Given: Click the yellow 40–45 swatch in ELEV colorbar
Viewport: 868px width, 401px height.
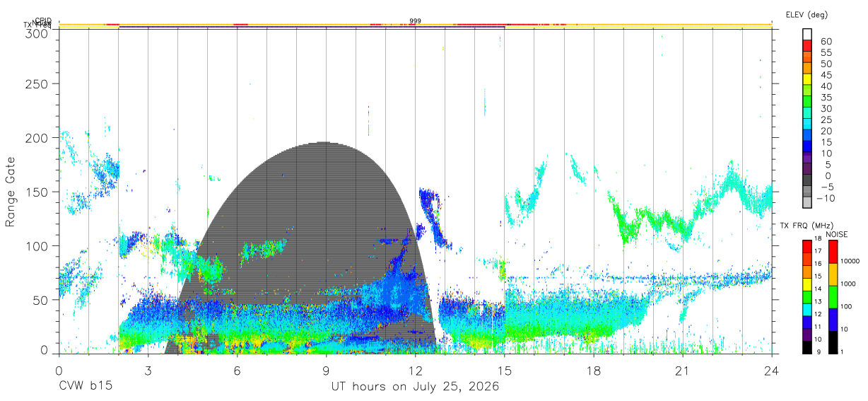Looking at the screenshot, I should pyautogui.click(x=807, y=79).
